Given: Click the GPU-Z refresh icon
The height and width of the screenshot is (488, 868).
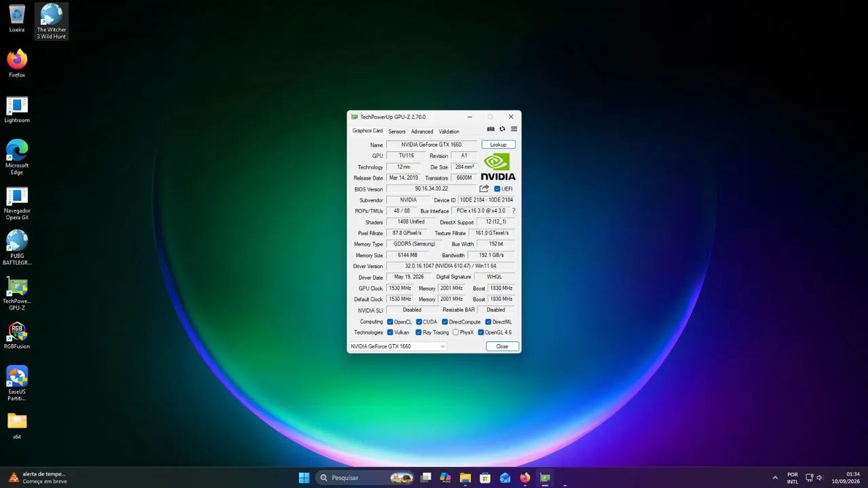Looking at the screenshot, I should 502,129.
